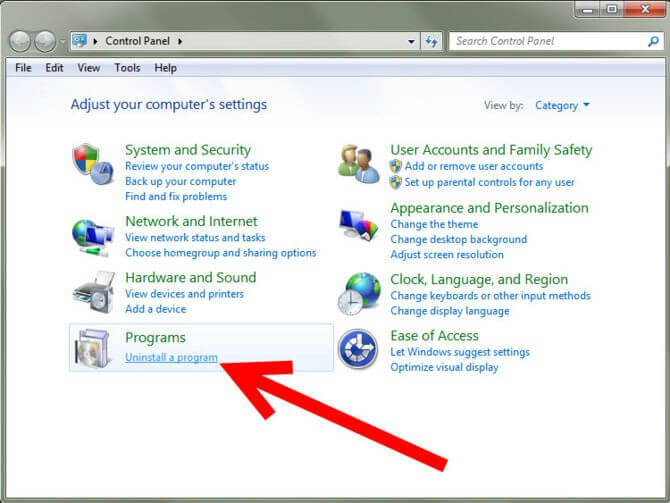Image resolution: width=670 pixels, height=503 pixels.
Task: Click the Back navigation button
Action: point(20,41)
